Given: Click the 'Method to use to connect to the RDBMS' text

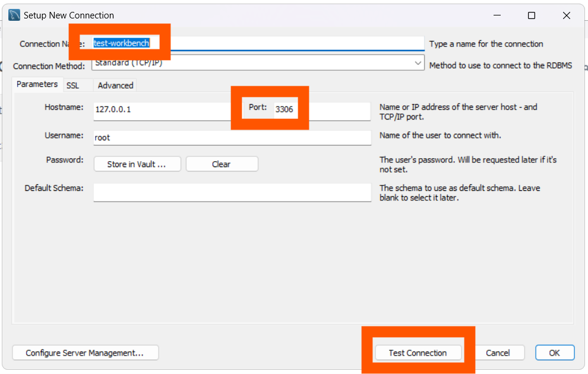Looking at the screenshot, I should point(501,65).
